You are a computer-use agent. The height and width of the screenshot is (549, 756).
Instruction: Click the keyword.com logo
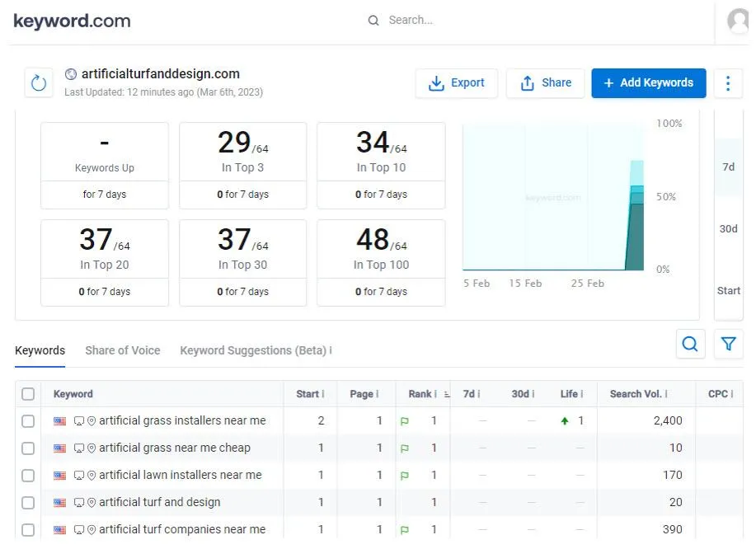click(72, 21)
